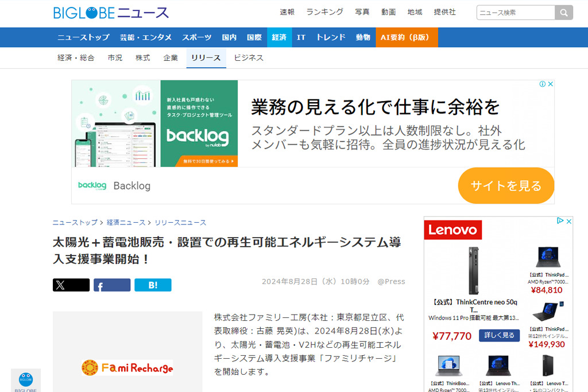Open the 地域 link in the header
The height and width of the screenshot is (392, 588).
pyautogui.click(x=415, y=13)
